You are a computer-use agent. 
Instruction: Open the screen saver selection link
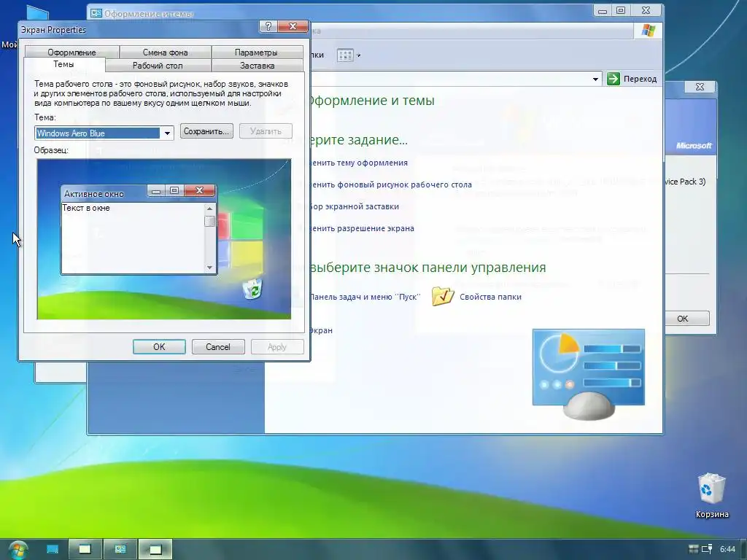(355, 206)
